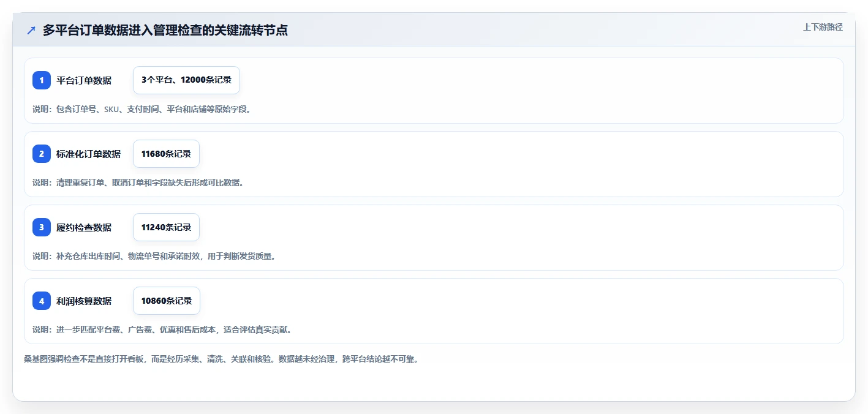Select the 11680条记录 chip

166,154
